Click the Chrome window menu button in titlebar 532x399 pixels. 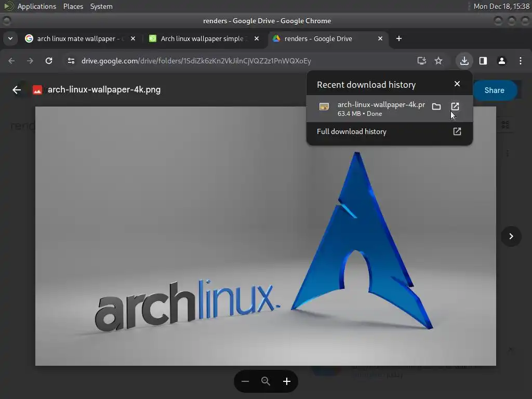tap(7, 21)
